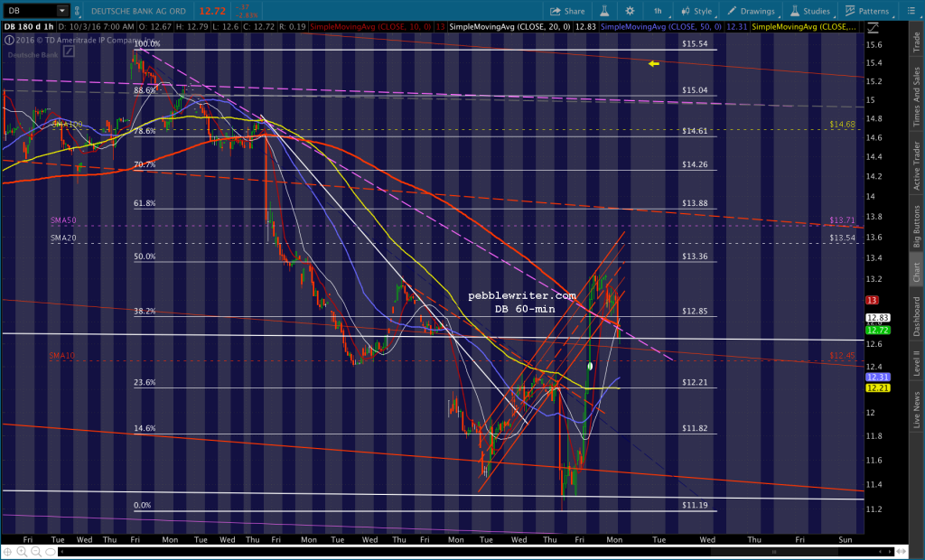Open the DB symbol dropdown arrow
This screenshot has height=560, width=925.
point(62,11)
